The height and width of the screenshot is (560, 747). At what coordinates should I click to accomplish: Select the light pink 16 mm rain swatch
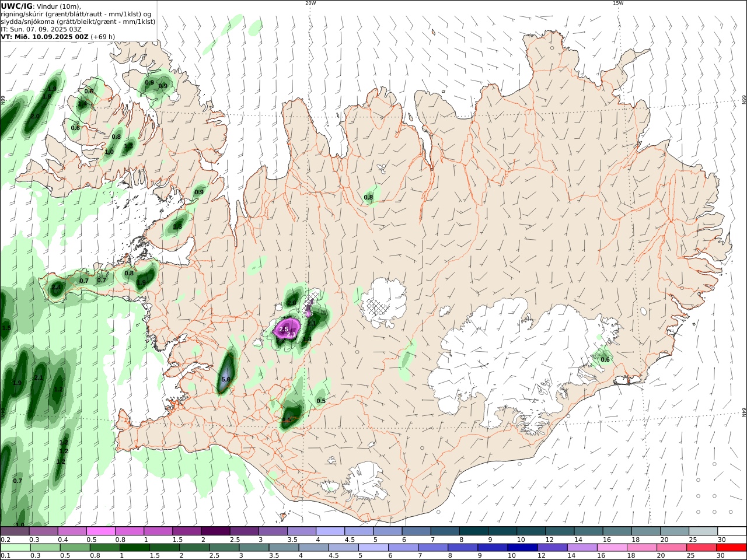pyautogui.click(x=612, y=548)
